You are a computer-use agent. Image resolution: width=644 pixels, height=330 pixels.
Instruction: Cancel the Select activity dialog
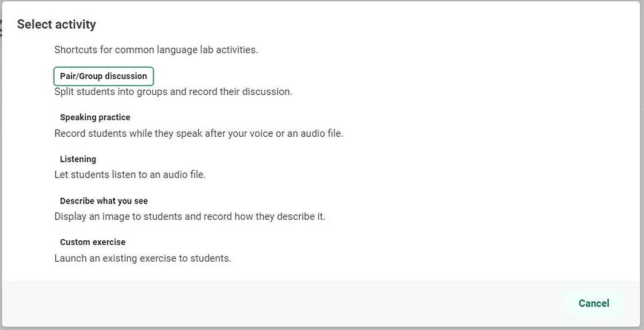tap(593, 303)
